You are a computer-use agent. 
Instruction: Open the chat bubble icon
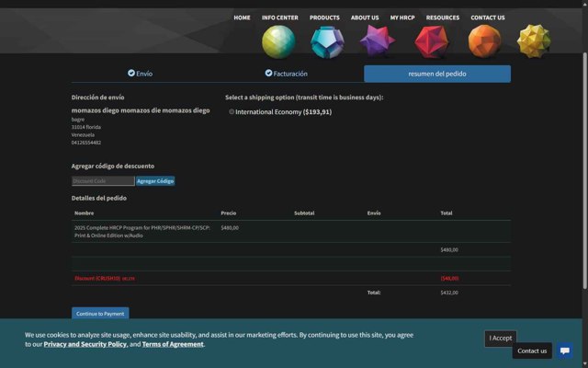pyautogui.click(x=564, y=351)
